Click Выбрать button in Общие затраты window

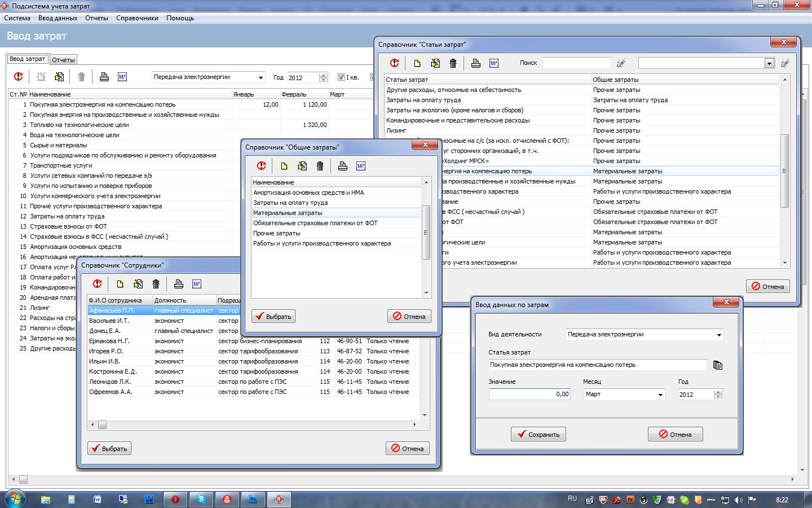[273, 317]
